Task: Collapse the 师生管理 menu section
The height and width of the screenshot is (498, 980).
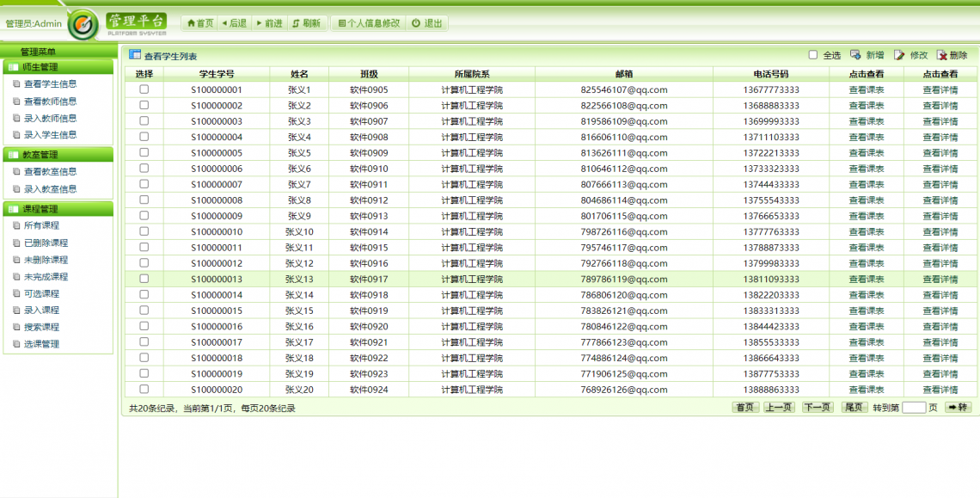Action: (58, 67)
